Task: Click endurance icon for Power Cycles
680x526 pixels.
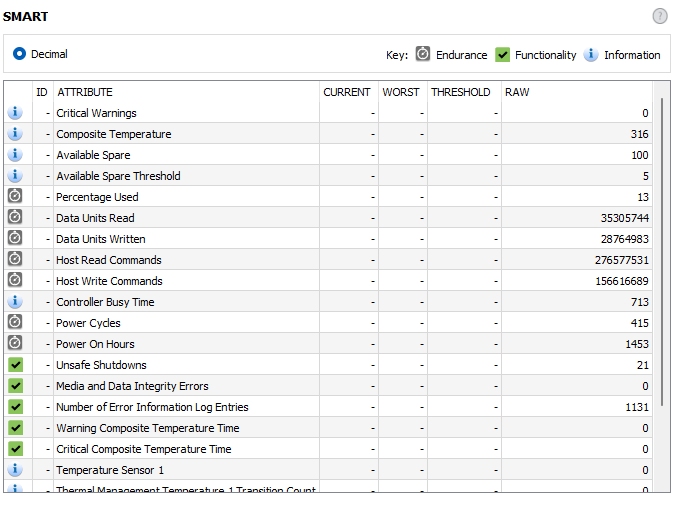Action: (x=15, y=322)
